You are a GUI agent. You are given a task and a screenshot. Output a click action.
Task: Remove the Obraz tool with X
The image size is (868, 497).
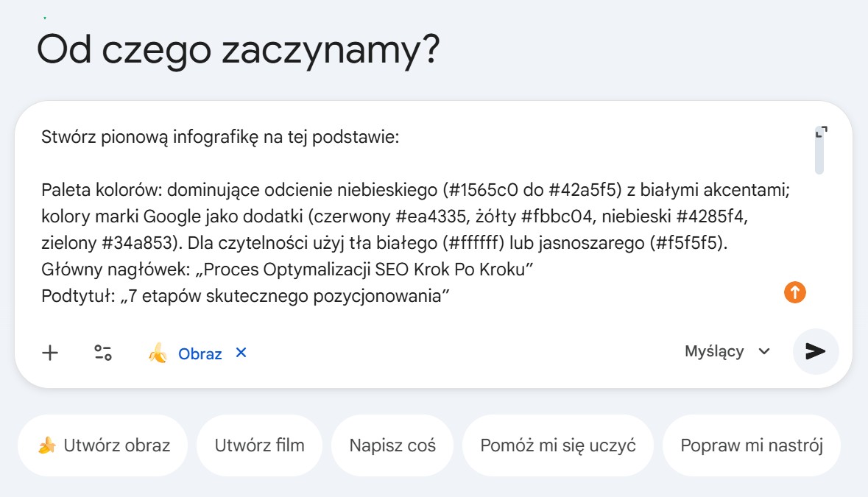241,353
